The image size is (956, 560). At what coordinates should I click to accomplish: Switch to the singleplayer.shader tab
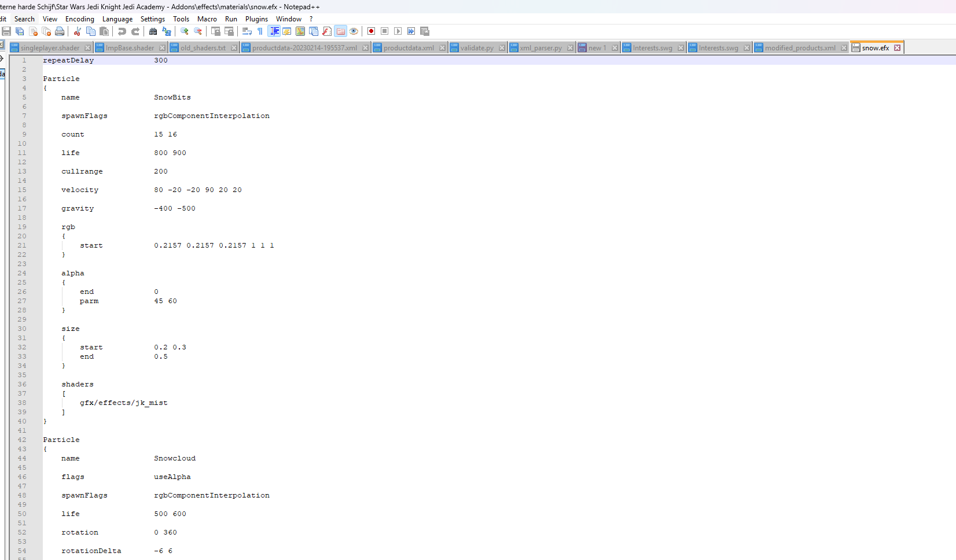click(x=50, y=48)
